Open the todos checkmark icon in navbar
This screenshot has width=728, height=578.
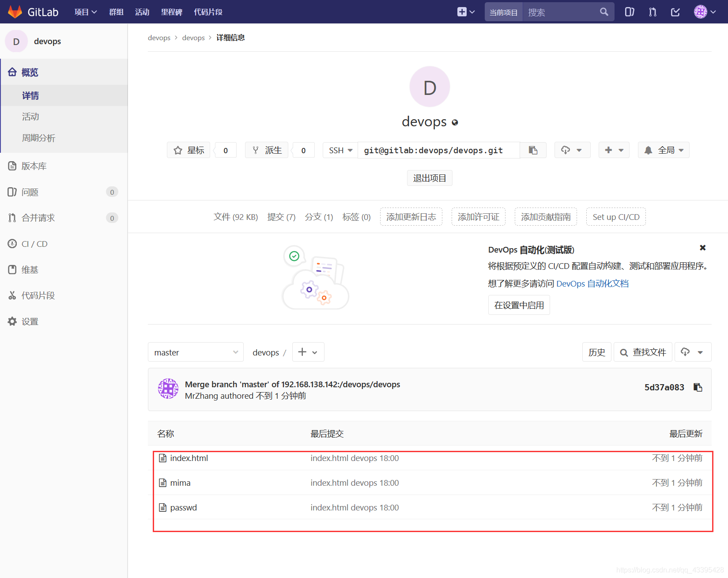tap(675, 12)
